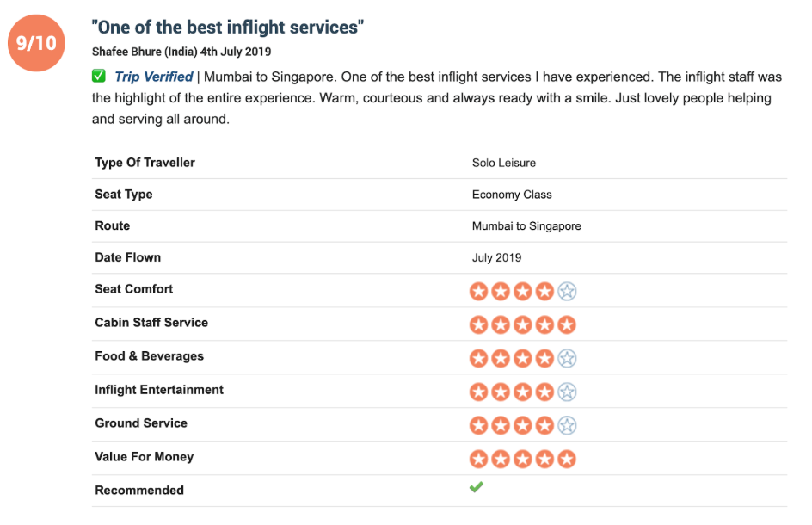812x525 pixels.
Task: Click the 9/10 rating badge
Action: pos(36,43)
